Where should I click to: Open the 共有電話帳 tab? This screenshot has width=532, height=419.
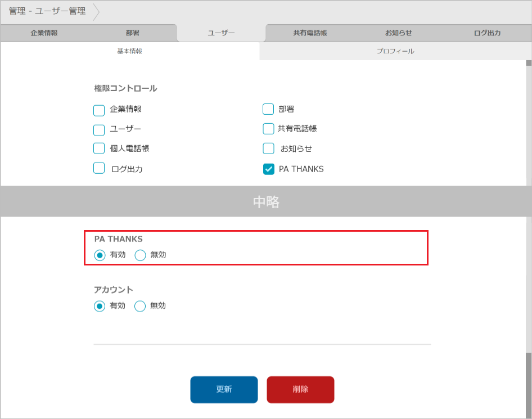(310, 33)
